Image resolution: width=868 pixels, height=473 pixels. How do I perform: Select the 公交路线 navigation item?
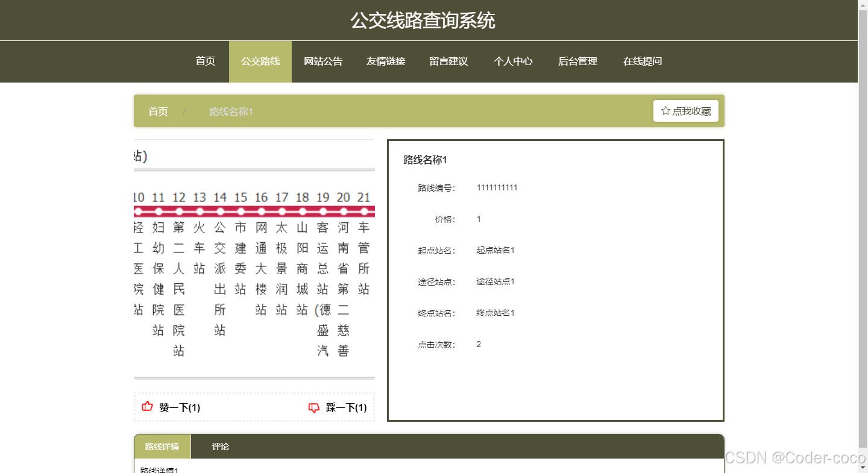[260, 61]
